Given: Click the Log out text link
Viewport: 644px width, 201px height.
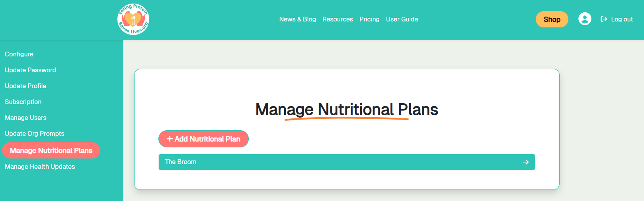Looking at the screenshot, I should [x=622, y=19].
